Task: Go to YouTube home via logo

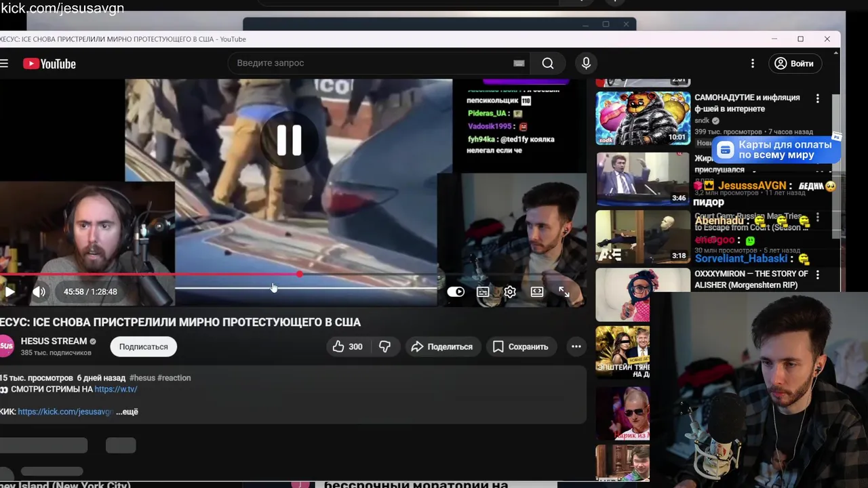Action: [x=50, y=64]
